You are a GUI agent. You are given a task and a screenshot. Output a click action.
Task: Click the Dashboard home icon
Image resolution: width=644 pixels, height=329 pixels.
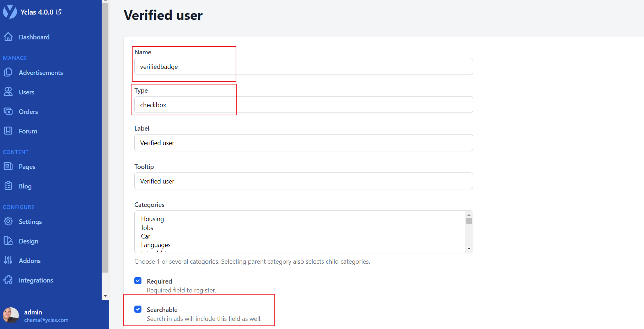click(x=8, y=37)
